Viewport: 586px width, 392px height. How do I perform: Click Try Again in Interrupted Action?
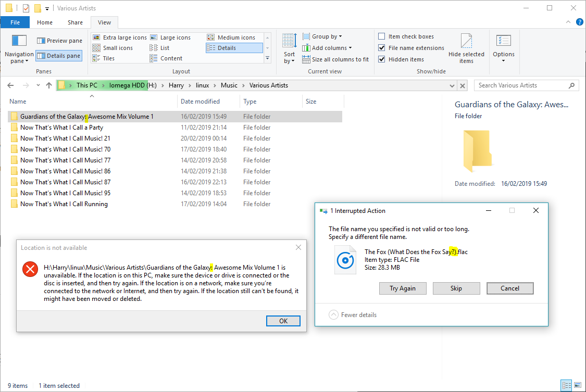pyautogui.click(x=403, y=288)
